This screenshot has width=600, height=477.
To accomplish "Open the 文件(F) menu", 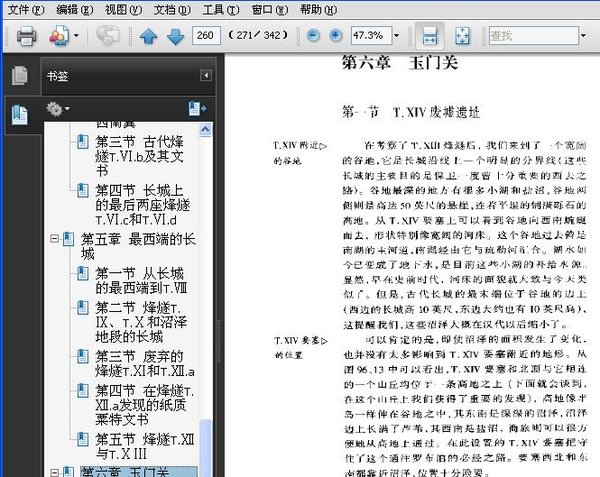I will pyautogui.click(x=26, y=10).
